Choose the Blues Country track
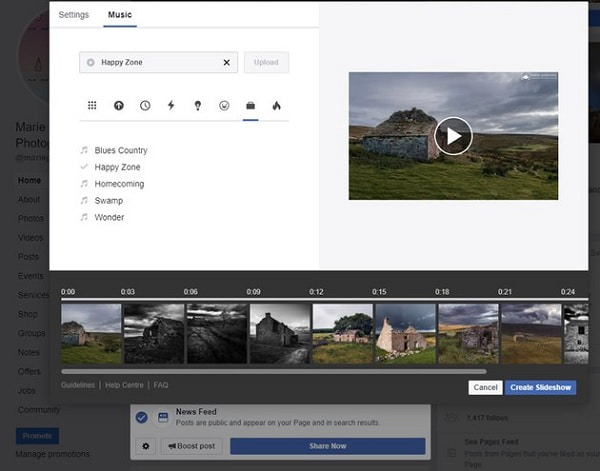This screenshot has width=600, height=471. coord(121,150)
